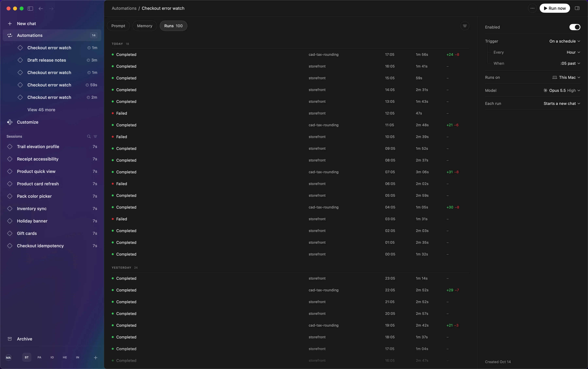Open the Completed run at 07:05 today
This screenshot has width=588, height=369.
pyautogui.click(x=290, y=172)
